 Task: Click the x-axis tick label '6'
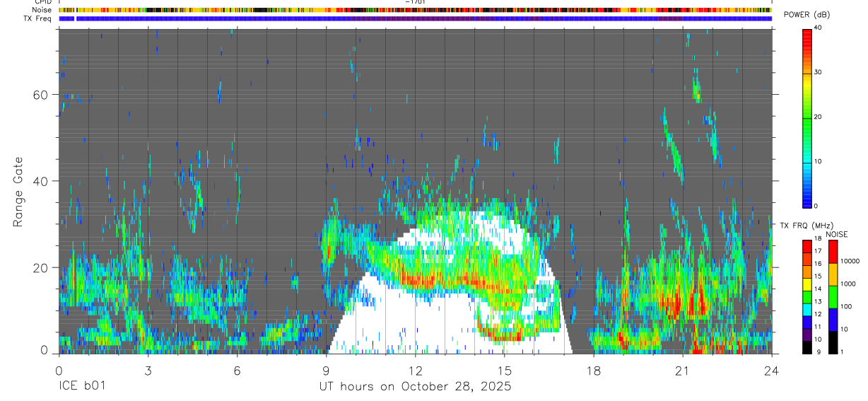(x=237, y=370)
